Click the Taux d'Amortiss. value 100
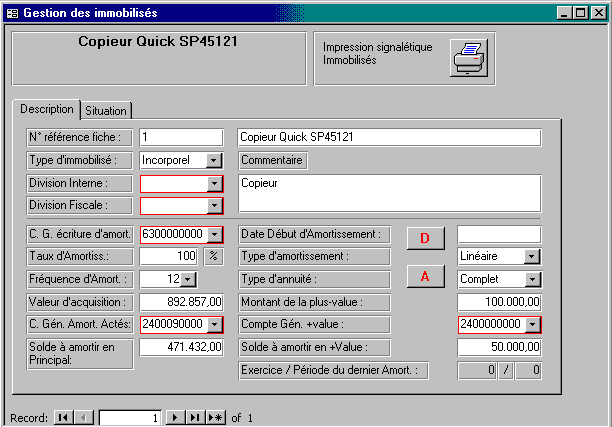This screenshot has width=612, height=427. pos(168,256)
